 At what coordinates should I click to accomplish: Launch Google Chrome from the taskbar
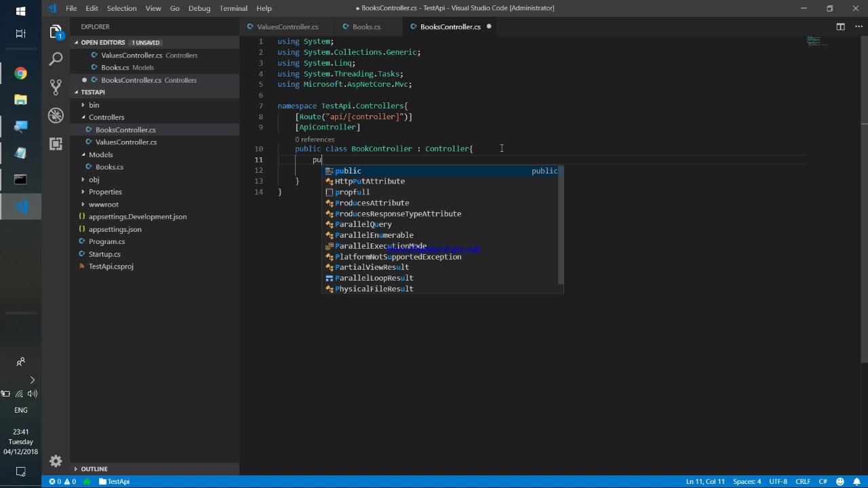[20, 73]
